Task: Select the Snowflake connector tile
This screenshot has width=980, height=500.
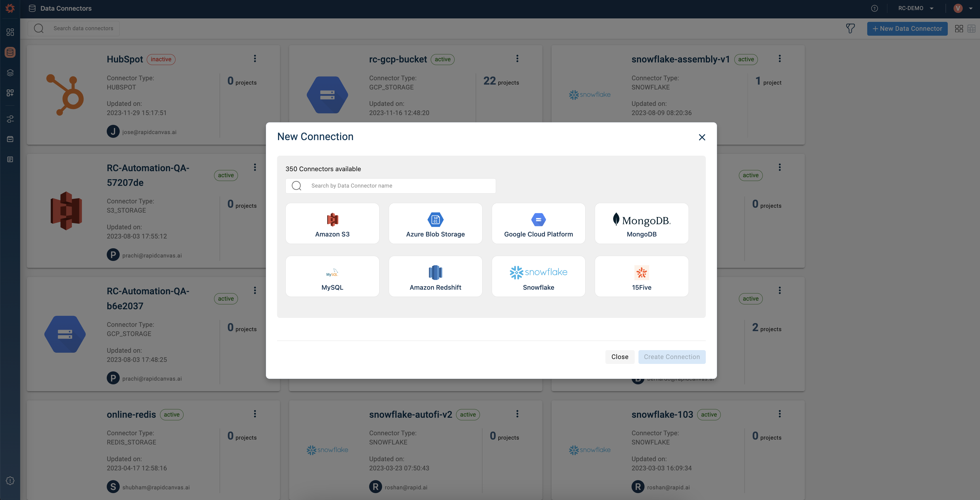Action: coord(538,276)
